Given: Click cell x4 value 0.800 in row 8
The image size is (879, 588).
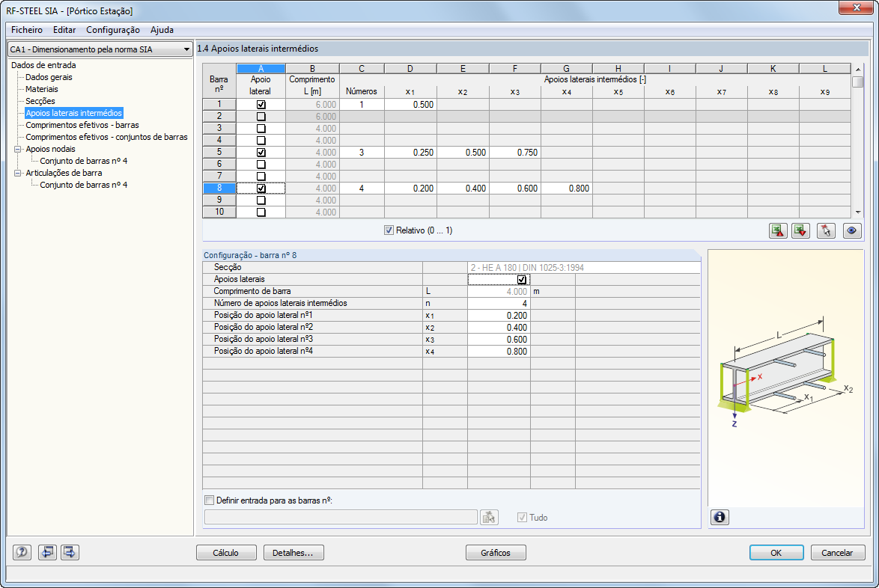Looking at the screenshot, I should pos(566,189).
